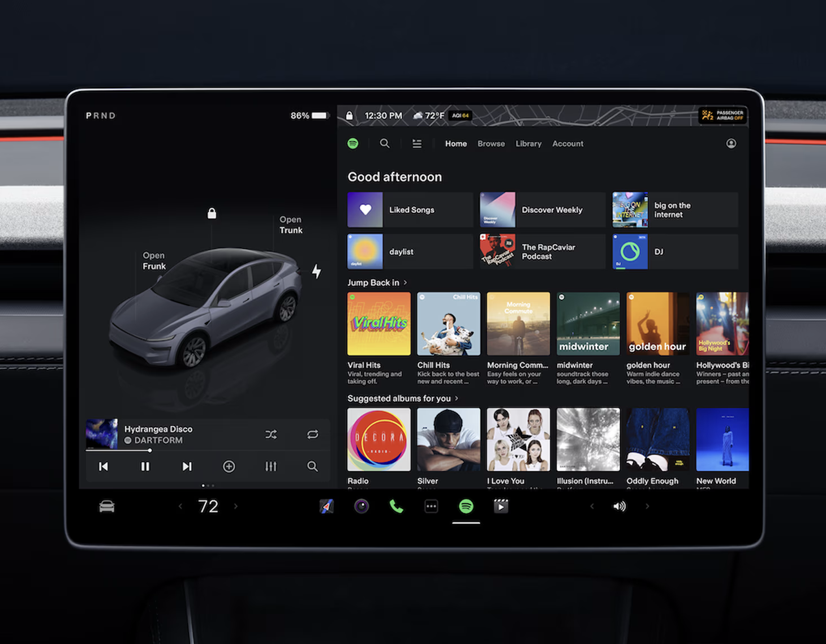Click the Spotify logo in app header

click(x=353, y=143)
